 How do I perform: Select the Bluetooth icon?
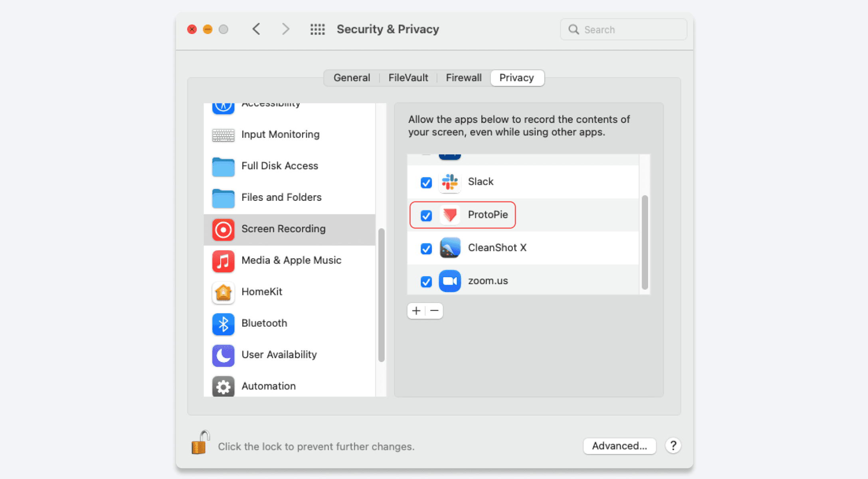click(x=223, y=324)
